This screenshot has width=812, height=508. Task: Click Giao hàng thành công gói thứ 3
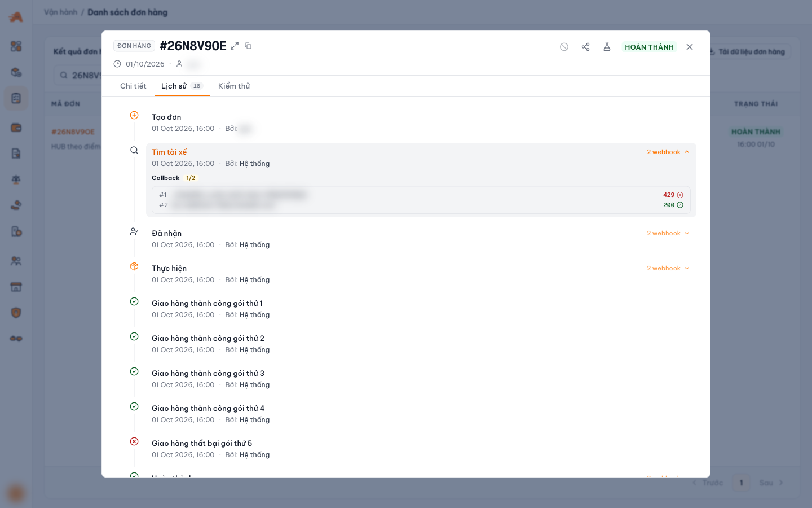click(x=208, y=373)
